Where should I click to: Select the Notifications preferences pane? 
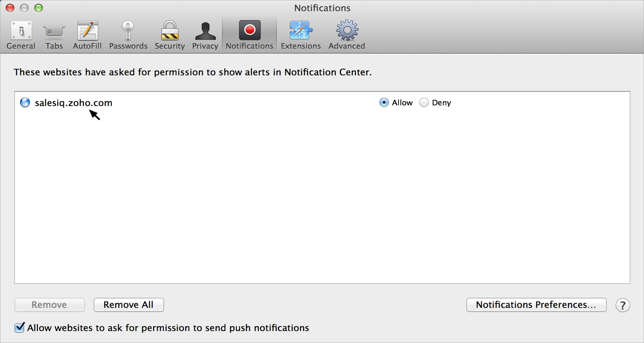point(249,35)
